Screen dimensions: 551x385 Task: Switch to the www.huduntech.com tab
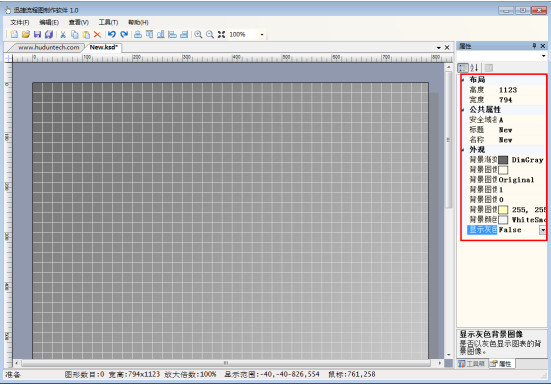(x=48, y=47)
